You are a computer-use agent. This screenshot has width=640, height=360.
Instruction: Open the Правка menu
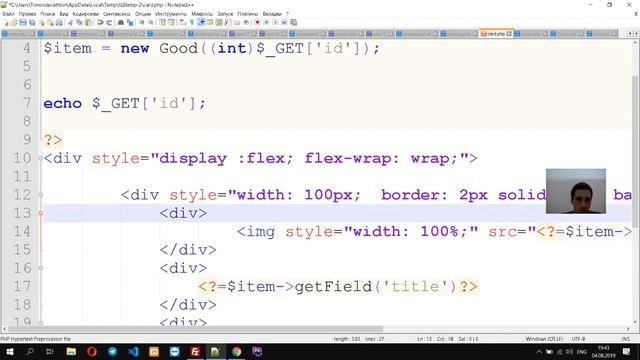click(x=27, y=14)
